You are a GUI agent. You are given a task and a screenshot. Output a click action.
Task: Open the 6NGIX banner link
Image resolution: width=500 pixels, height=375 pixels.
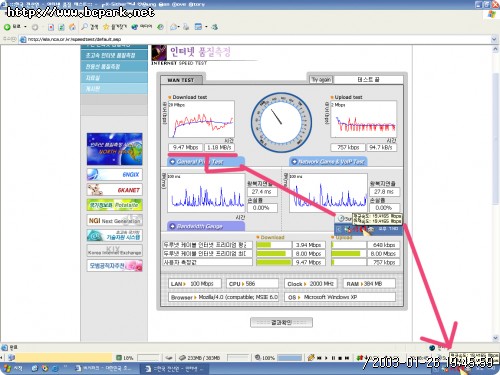point(114,174)
